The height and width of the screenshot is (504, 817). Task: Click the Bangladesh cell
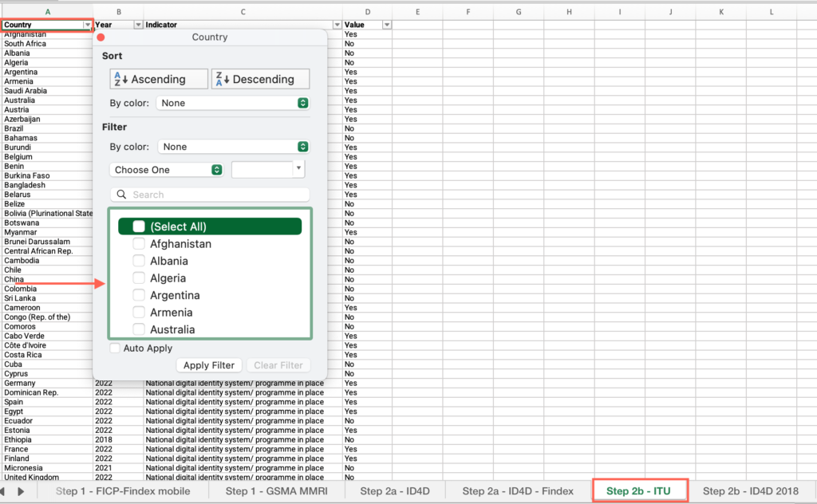click(x=47, y=185)
